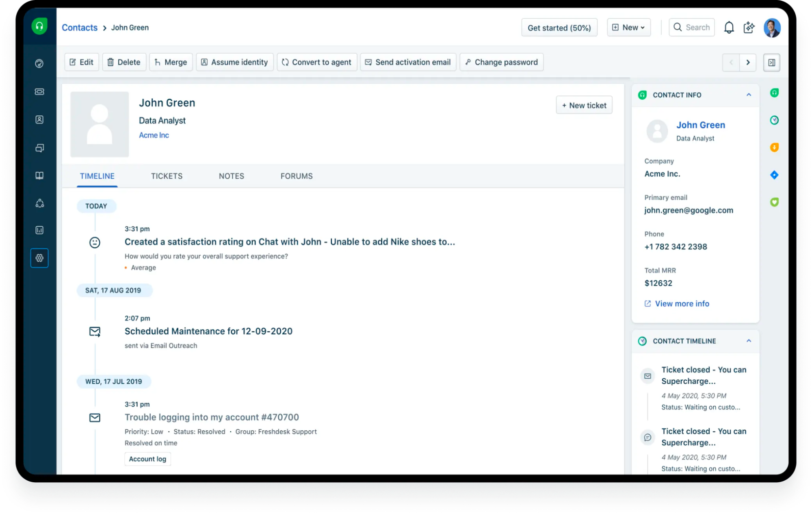812x514 pixels.
Task: Click the Settings gear icon in sidebar
Action: click(40, 258)
